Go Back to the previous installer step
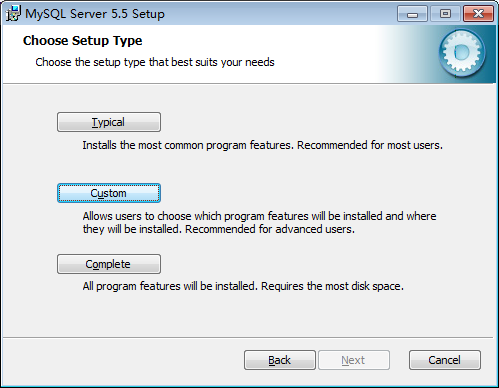This screenshot has width=499, height=388. coord(280,360)
